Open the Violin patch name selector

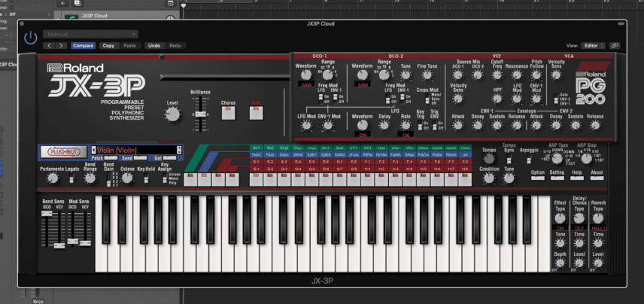(x=136, y=150)
